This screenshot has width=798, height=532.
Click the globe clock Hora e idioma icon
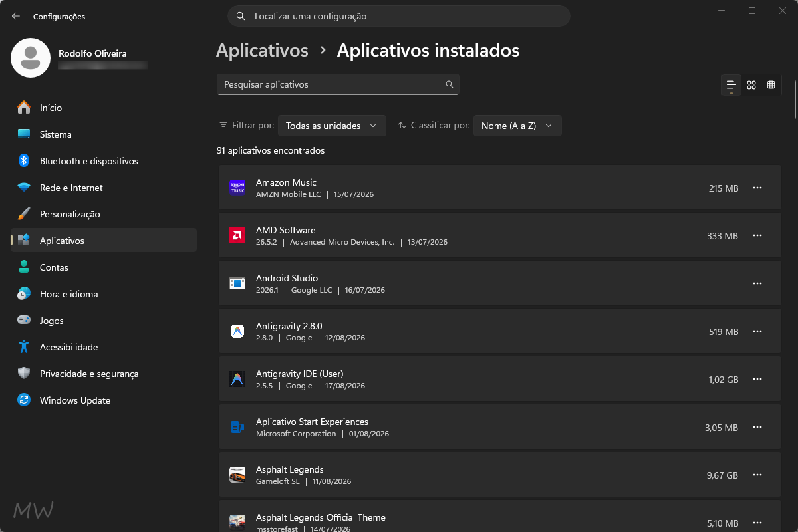tap(24, 294)
